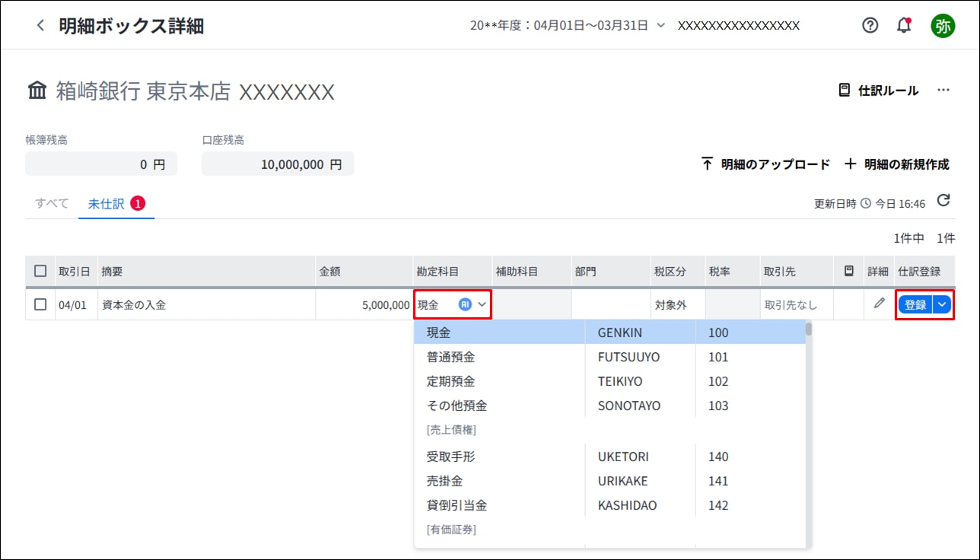The width and height of the screenshot is (980, 560).
Task: Expand the fiscal year period dropdown
Action: [660, 25]
